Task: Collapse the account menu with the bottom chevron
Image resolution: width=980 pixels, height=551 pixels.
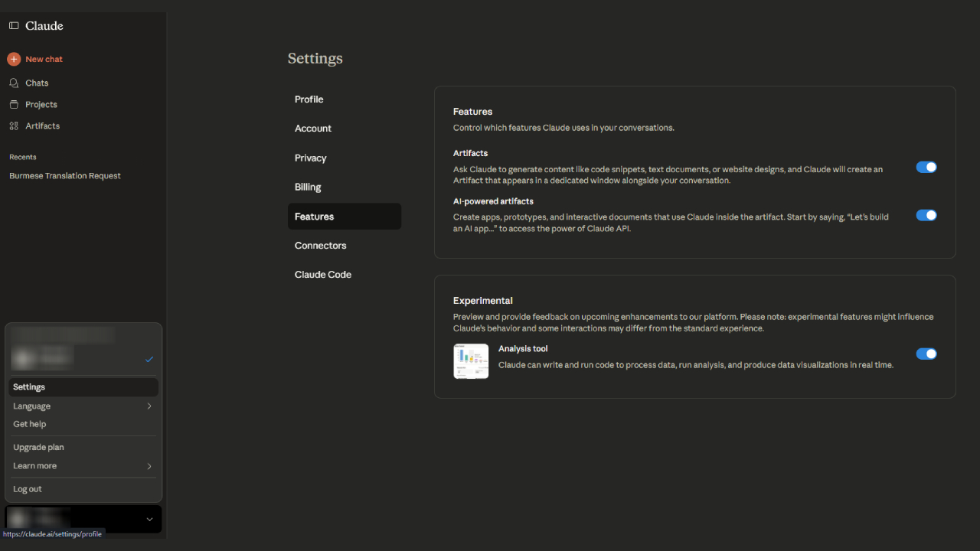Action: pos(149,519)
